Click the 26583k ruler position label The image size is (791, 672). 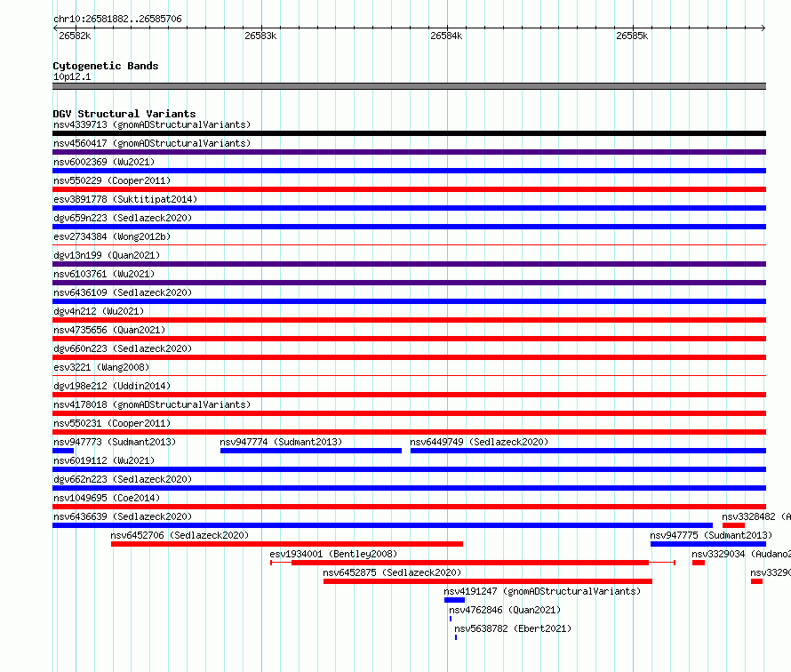[x=260, y=36]
